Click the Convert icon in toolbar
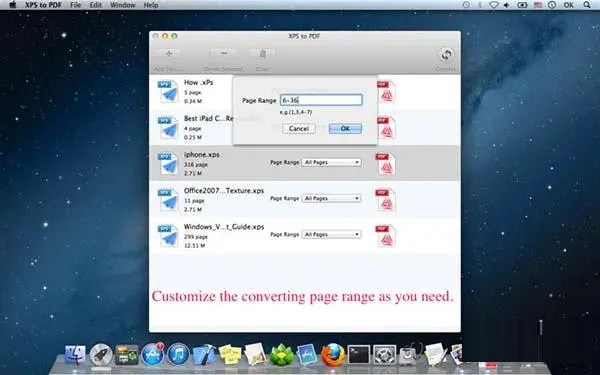The image size is (600, 375). (x=446, y=54)
